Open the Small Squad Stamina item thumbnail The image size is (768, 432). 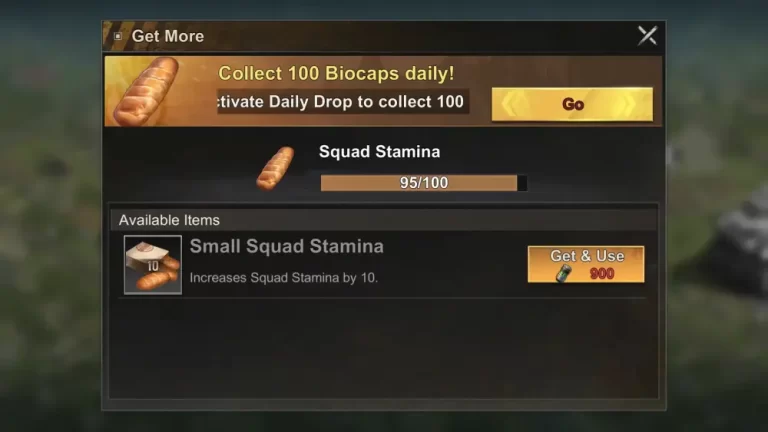coord(153,265)
